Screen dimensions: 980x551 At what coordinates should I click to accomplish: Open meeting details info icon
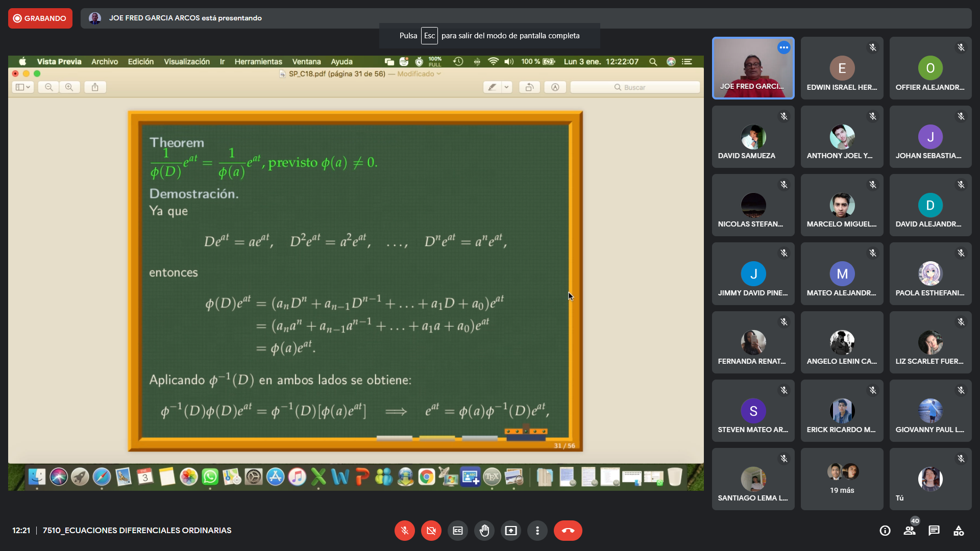[x=885, y=531]
